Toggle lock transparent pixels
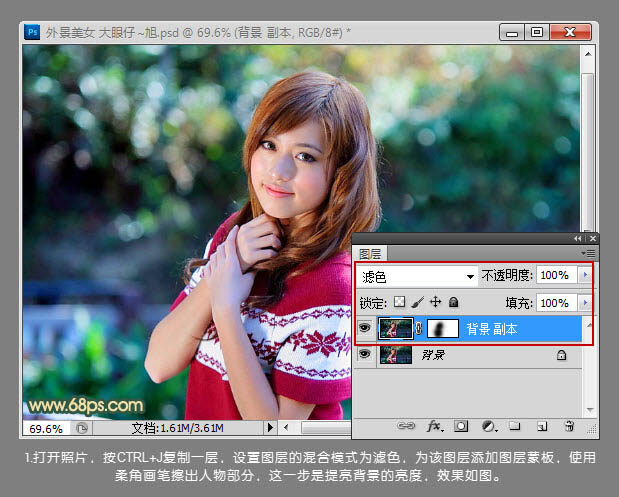This screenshot has height=497, width=619. pyautogui.click(x=400, y=302)
